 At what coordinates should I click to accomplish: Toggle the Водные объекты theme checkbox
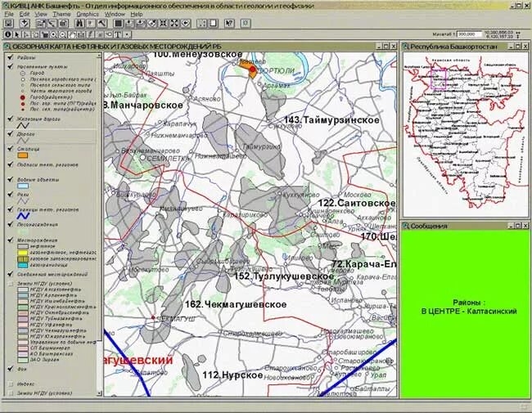10,179
